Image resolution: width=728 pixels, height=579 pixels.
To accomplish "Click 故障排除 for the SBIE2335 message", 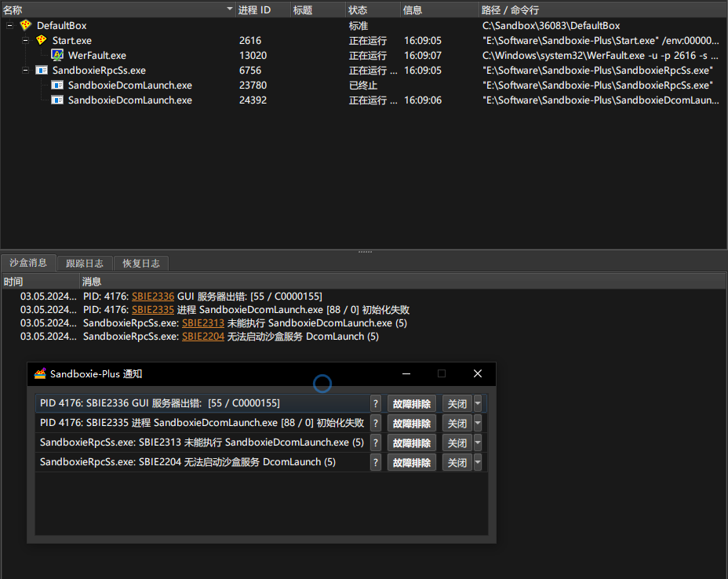I will point(412,424).
